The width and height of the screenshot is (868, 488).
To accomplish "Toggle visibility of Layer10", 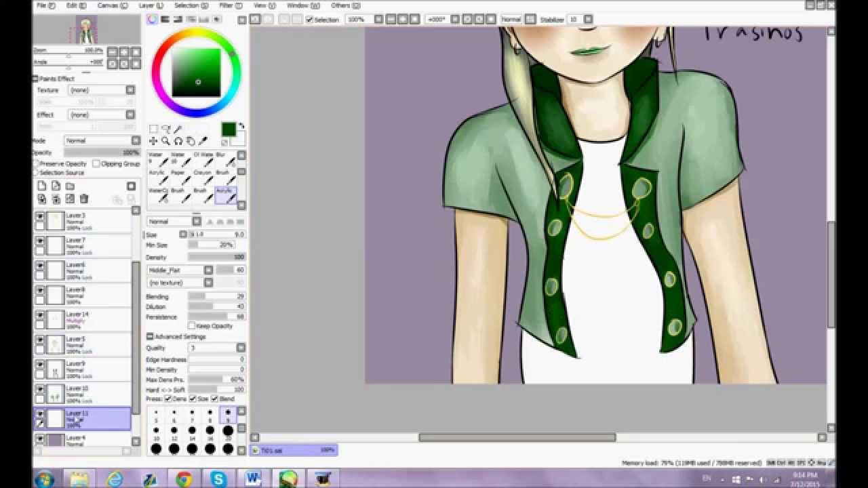I will (x=40, y=390).
